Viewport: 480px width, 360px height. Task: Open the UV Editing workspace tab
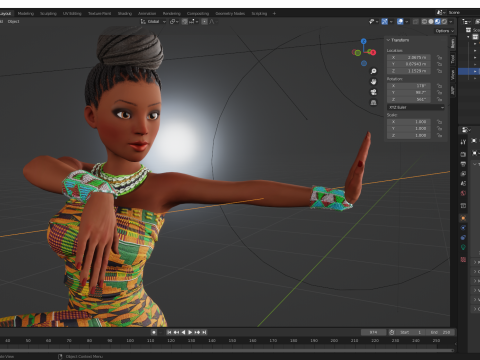pyautogui.click(x=72, y=13)
